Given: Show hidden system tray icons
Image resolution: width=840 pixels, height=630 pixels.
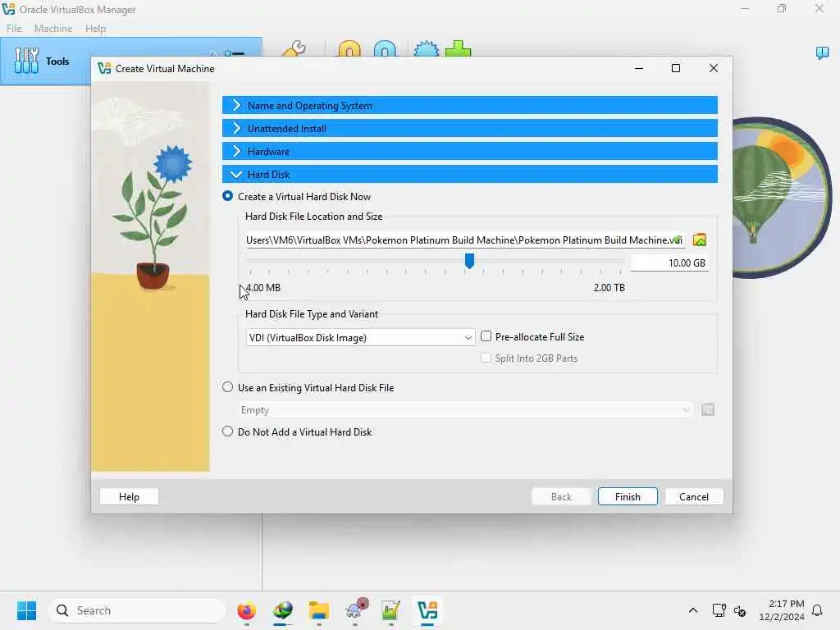Looking at the screenshot, I should pos(692,610).
